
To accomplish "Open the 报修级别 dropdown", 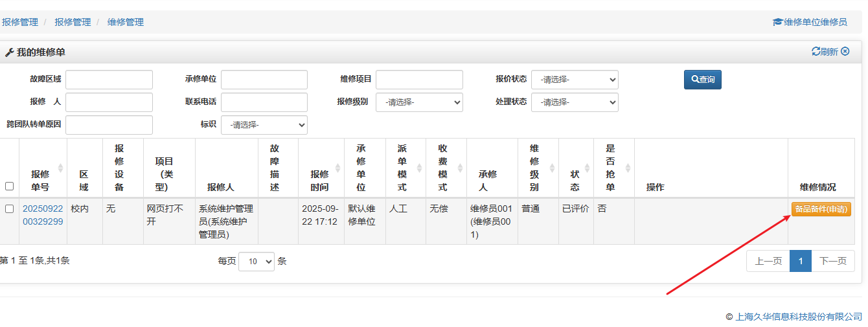I will 419,102.
